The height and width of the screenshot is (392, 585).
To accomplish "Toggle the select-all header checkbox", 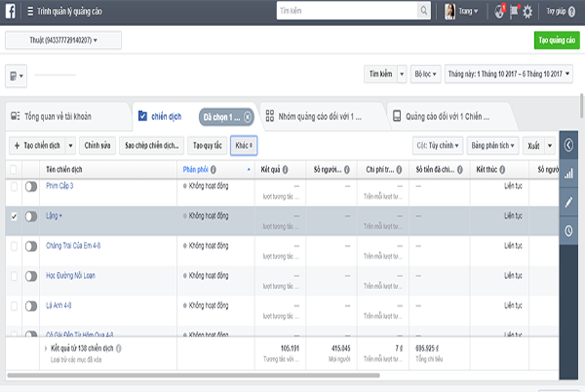I will pos(14,170).
